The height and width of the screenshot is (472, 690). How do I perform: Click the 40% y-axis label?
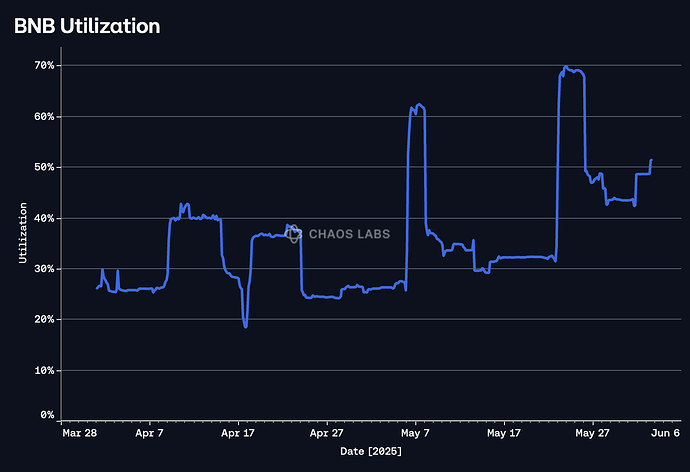click(44, 218)
